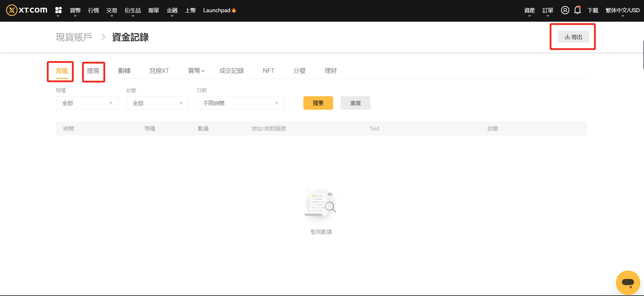Select the 充值 deposit tab
The width and height of the screenshot is (644, 296).
tap(62, 71)
